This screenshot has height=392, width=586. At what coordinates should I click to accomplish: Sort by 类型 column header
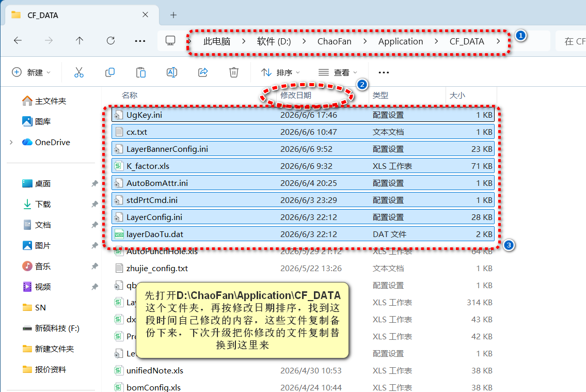pyautogui.click(x=381, y=96)
